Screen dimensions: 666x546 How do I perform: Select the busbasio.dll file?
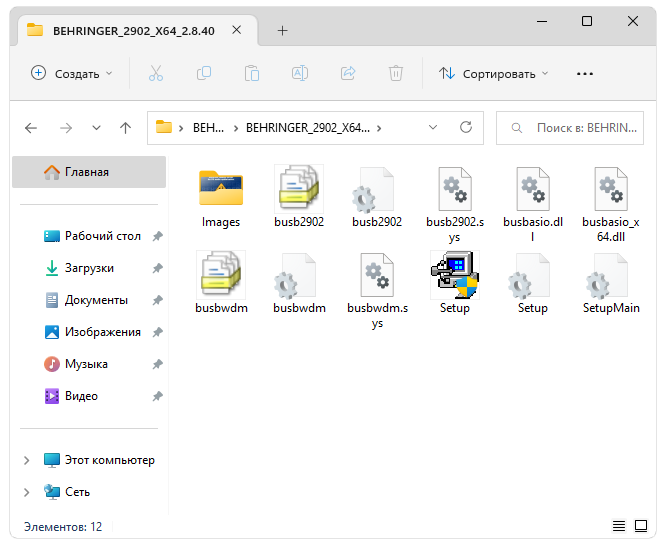533,205
